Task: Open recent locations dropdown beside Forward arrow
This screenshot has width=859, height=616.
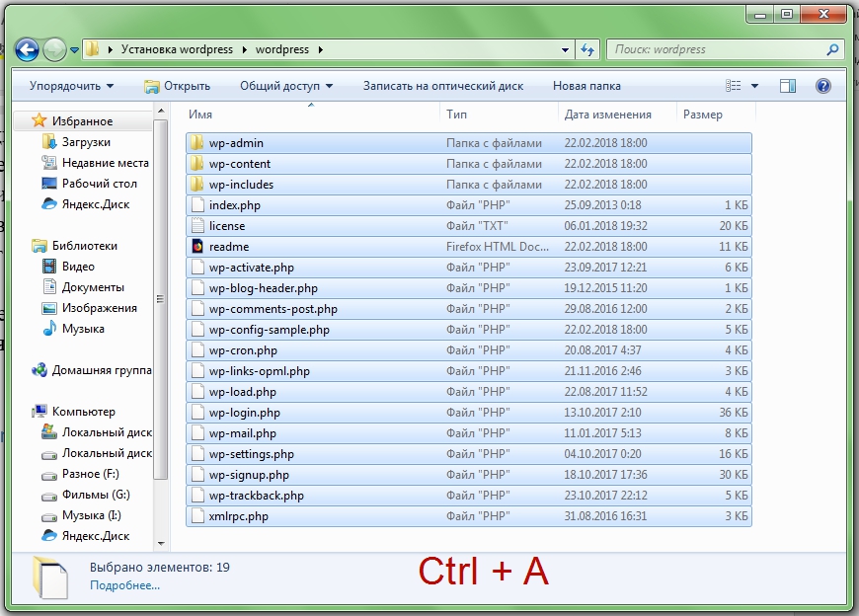Action: (74, 50)
